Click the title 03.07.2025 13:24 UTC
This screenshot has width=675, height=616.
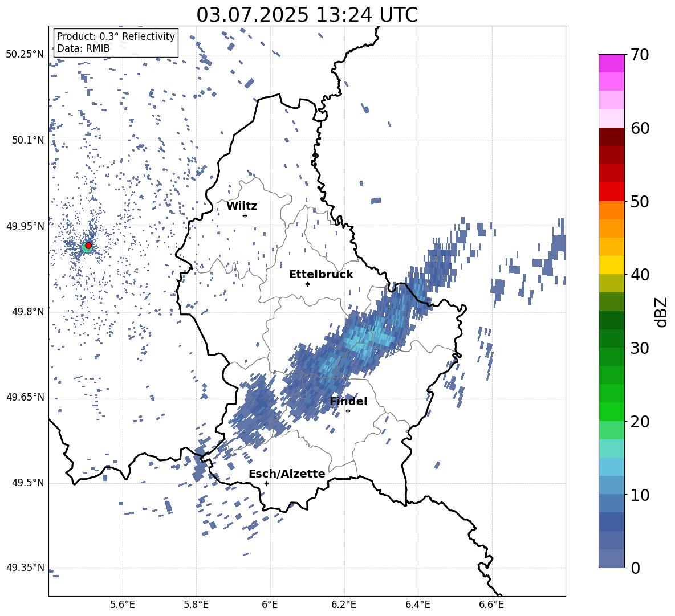(x=307, y=15)
